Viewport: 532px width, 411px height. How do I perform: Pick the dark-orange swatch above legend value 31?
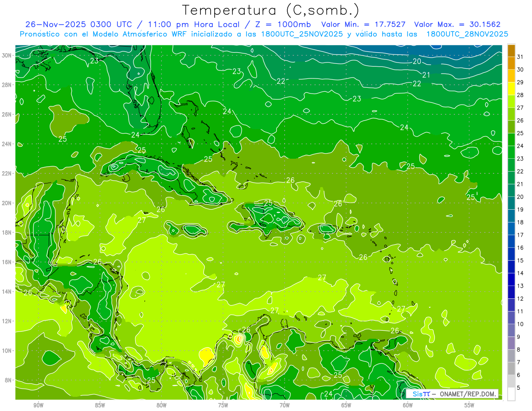tap(511, 50)
